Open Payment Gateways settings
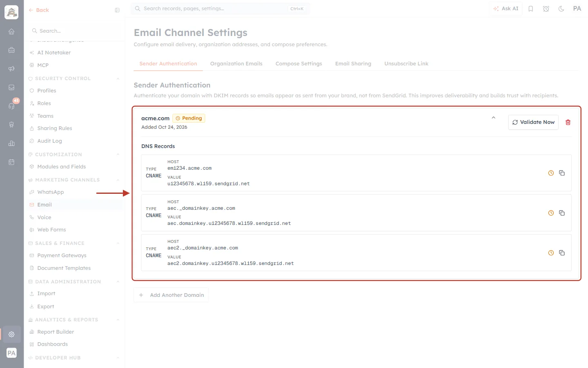The height and width of the screenshot is (368, 588). click(x=62, y=256)
